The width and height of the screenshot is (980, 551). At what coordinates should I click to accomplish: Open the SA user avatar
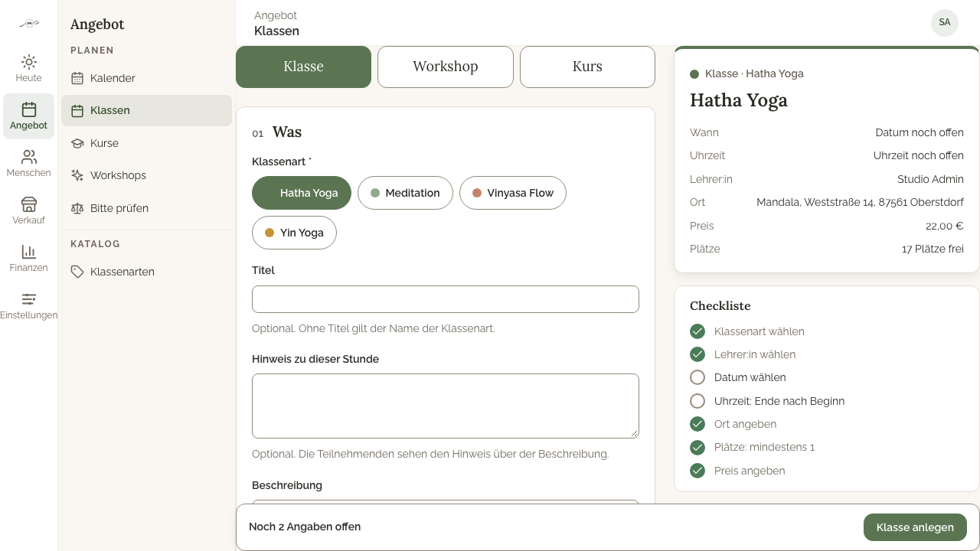(945, 22)
